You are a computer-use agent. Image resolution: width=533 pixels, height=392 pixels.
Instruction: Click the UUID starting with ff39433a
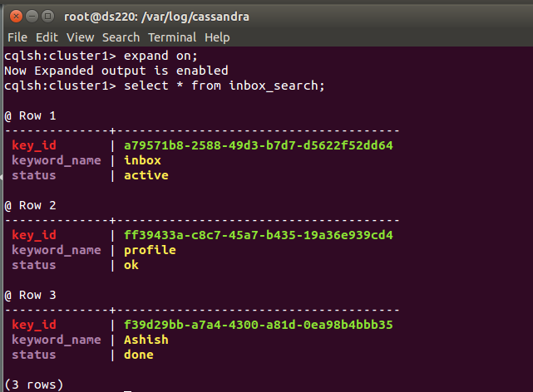[x=259, y=235]
